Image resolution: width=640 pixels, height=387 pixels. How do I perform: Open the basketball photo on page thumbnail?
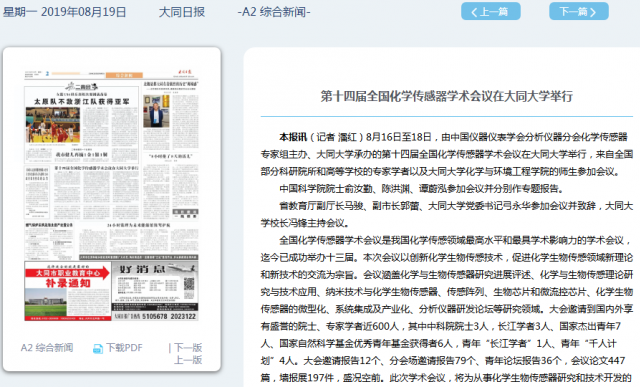pos(53,125)
